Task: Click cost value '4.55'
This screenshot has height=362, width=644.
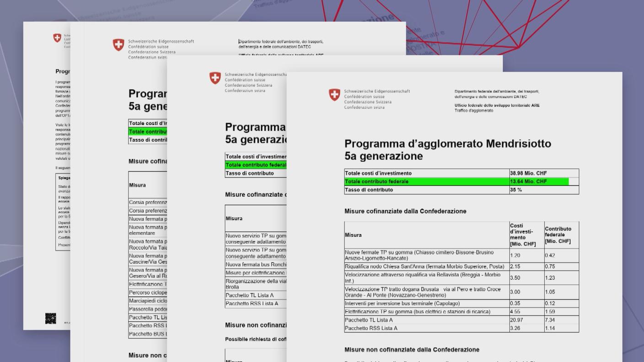Action: pyautogui.click(x=515, y=312)
